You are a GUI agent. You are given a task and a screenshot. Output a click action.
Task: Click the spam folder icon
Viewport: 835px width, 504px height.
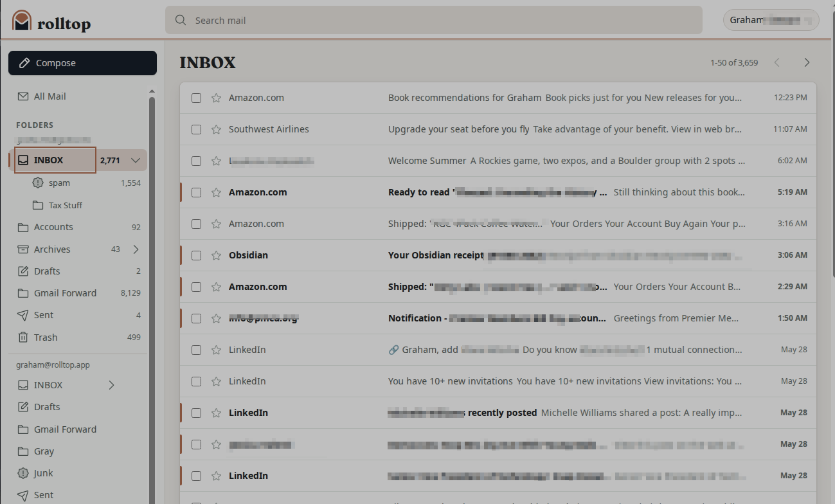point(38,183)
